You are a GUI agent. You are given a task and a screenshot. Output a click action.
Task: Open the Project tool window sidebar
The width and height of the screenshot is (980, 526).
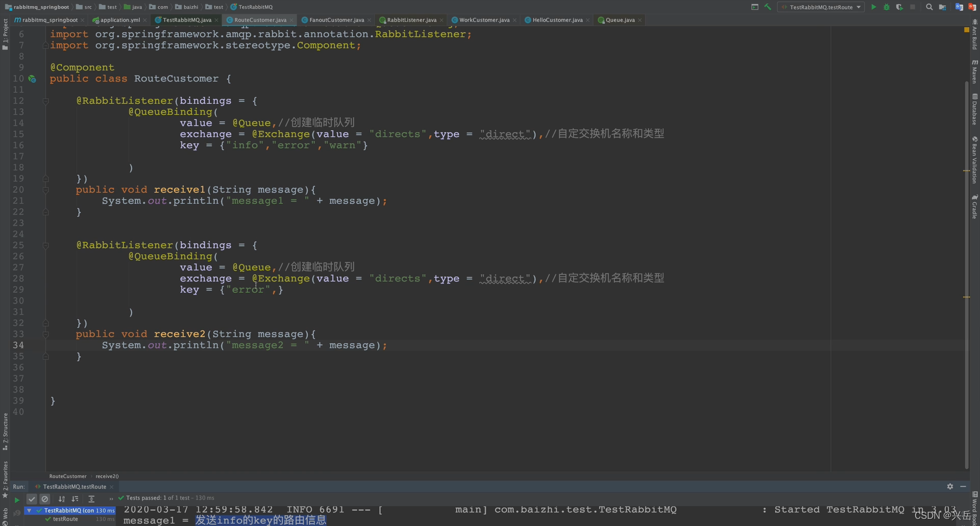[x=5, y=34]
